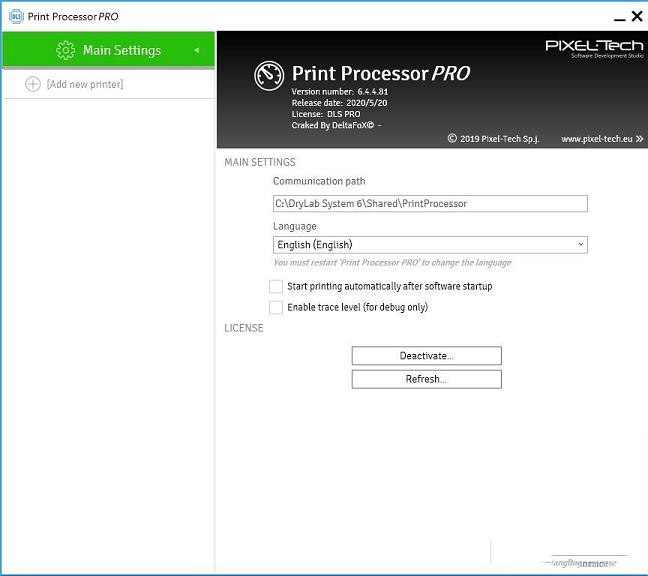Viewport: 648px width, 576px height.
Task: Open the www.pixel-tech.eu link
Action: [597, 139]
